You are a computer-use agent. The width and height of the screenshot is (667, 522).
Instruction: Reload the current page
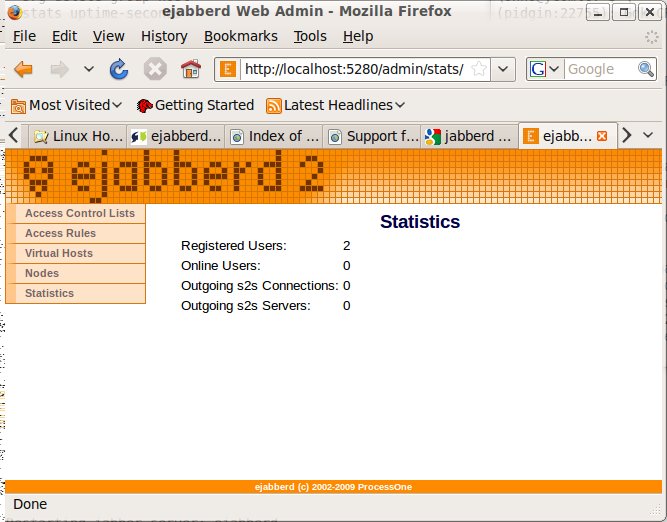pos(119,69)
